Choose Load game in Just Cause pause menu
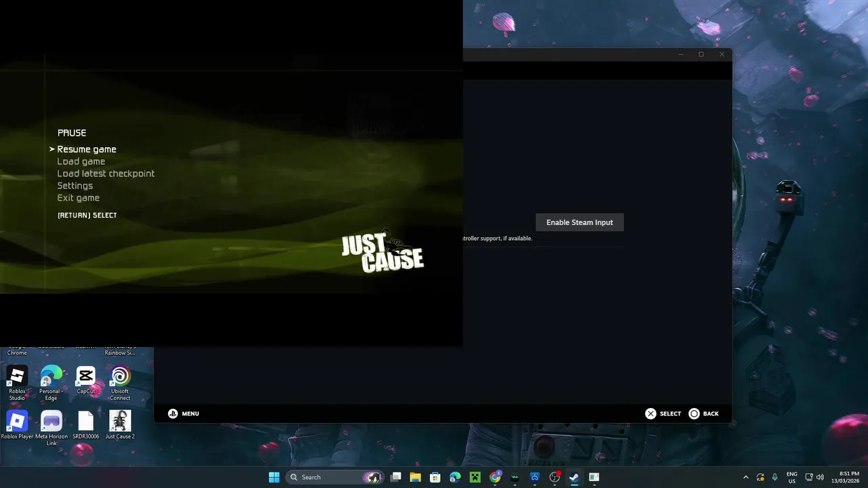Viewport: 868px width, 488px height. (81, 161)
